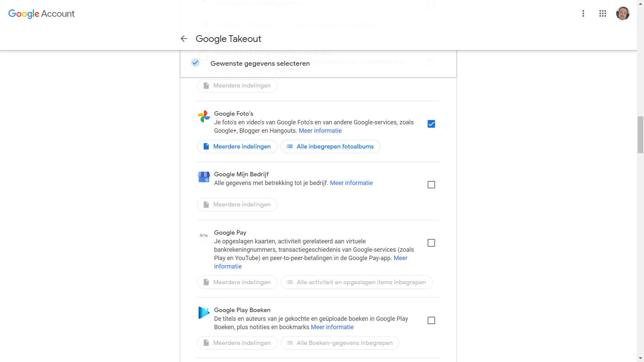Open the three-dot more options menu

(583, 13)
